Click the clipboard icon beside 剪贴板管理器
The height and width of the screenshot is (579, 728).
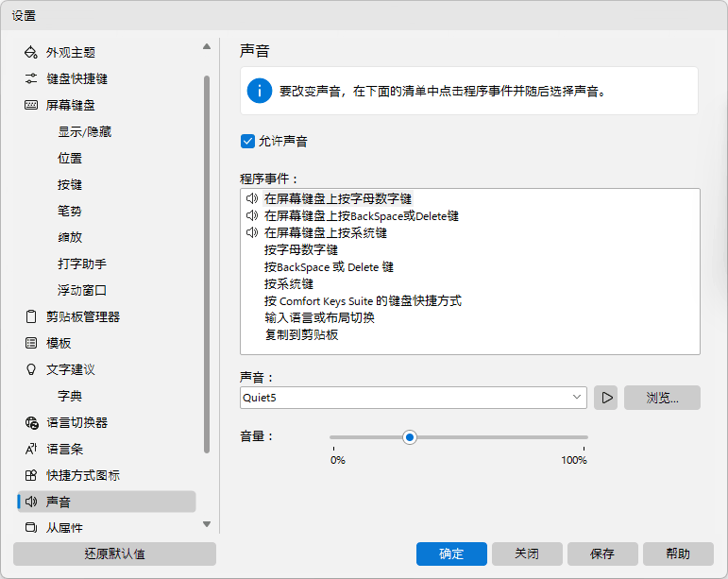pyautogui.click(x=30, y=316)
